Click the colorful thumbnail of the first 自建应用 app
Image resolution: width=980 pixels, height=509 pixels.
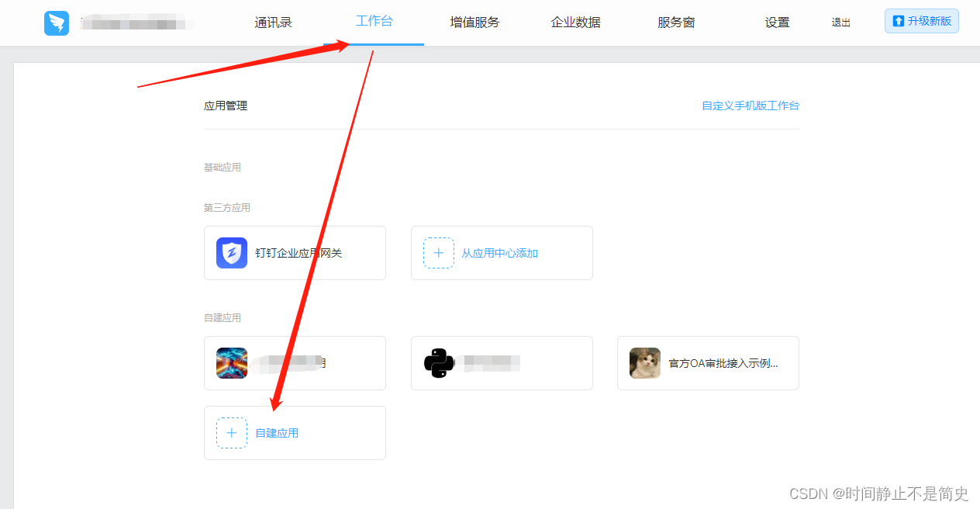click(x=230, y=362)
